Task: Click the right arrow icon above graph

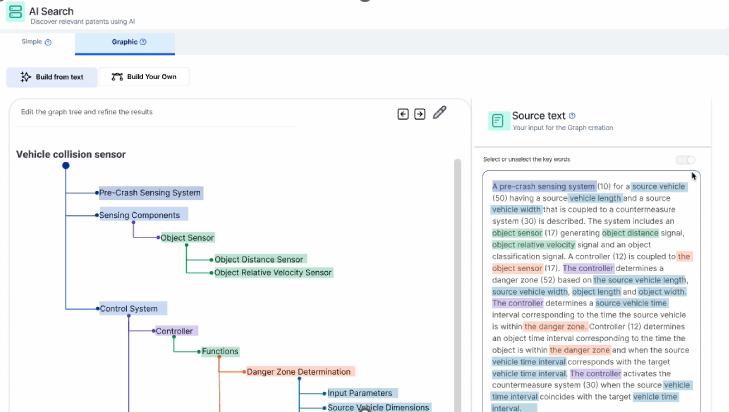Action: (420, 114)
